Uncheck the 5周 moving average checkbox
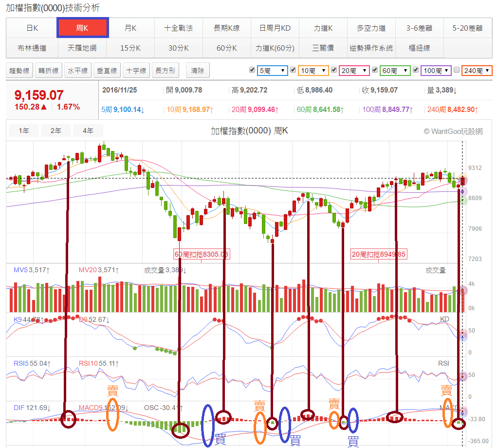497x448 pixels. [x=252, y=71]
